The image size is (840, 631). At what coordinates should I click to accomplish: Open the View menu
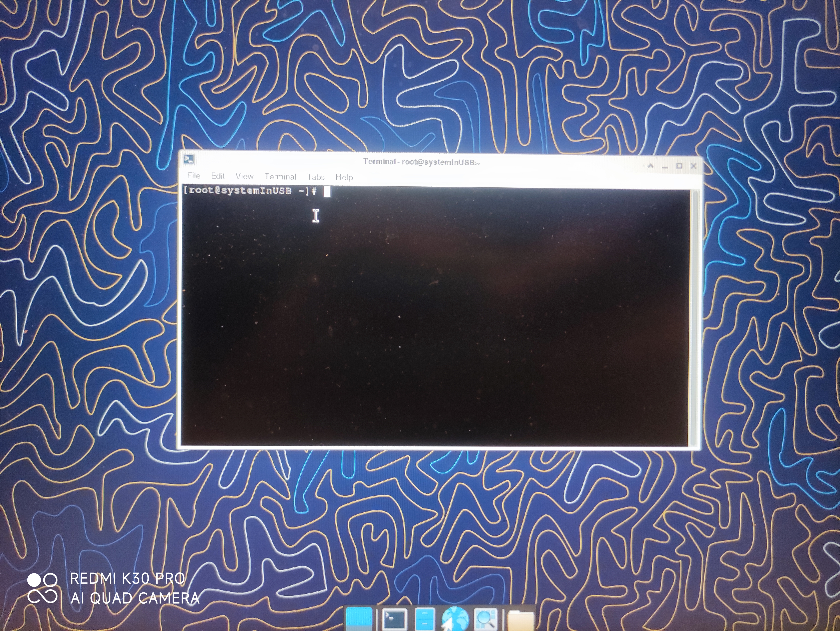coord(244,176)
